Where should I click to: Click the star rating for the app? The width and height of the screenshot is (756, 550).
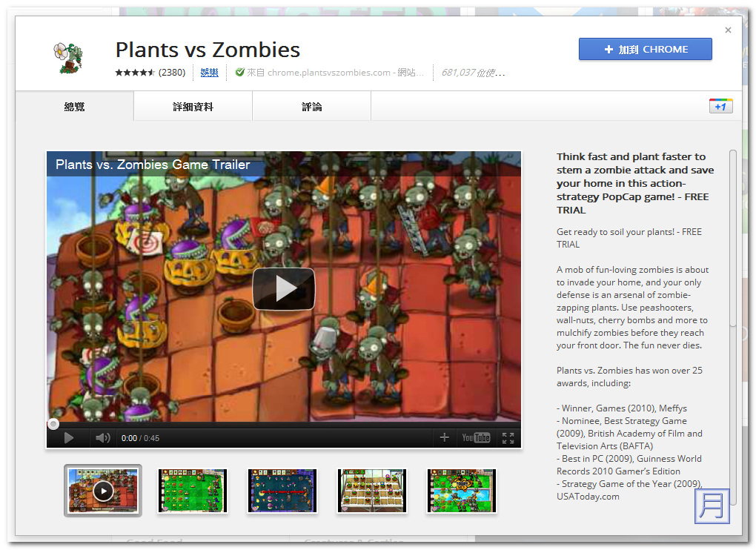[135, 73]
